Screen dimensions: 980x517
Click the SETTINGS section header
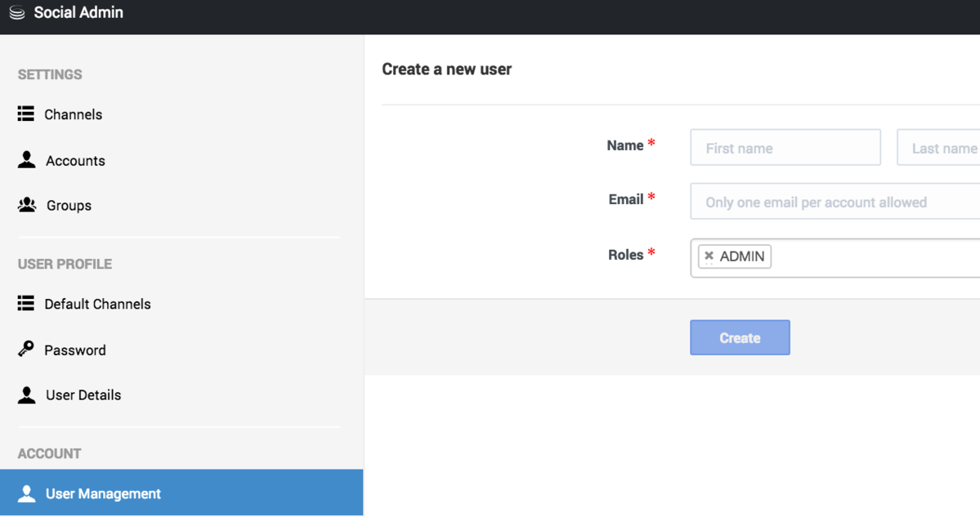coord(50,74)
